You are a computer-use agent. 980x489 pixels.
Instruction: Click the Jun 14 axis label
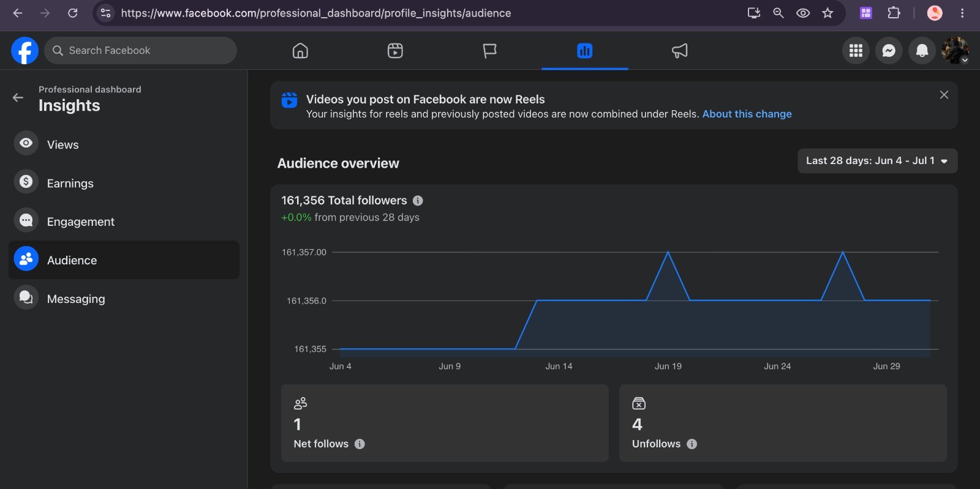click(559, 366)
